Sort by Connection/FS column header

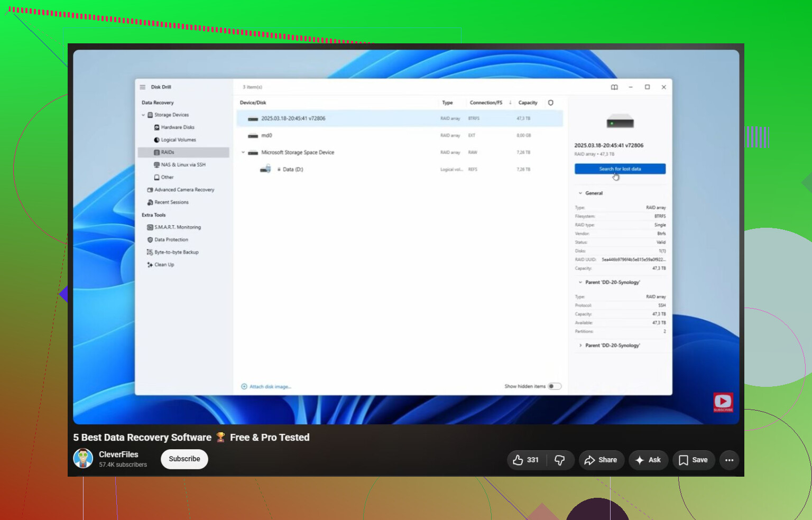(x=486, y=103)
